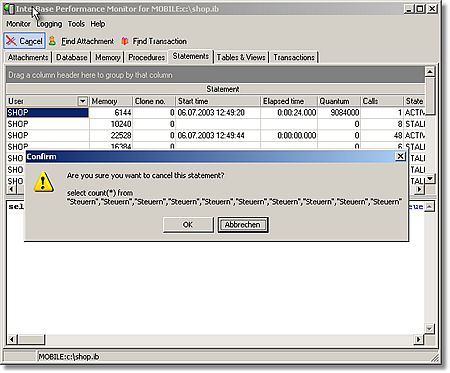Switch to the Attachments tab
This screenshot has height=373, width=450.
[28, 57]
